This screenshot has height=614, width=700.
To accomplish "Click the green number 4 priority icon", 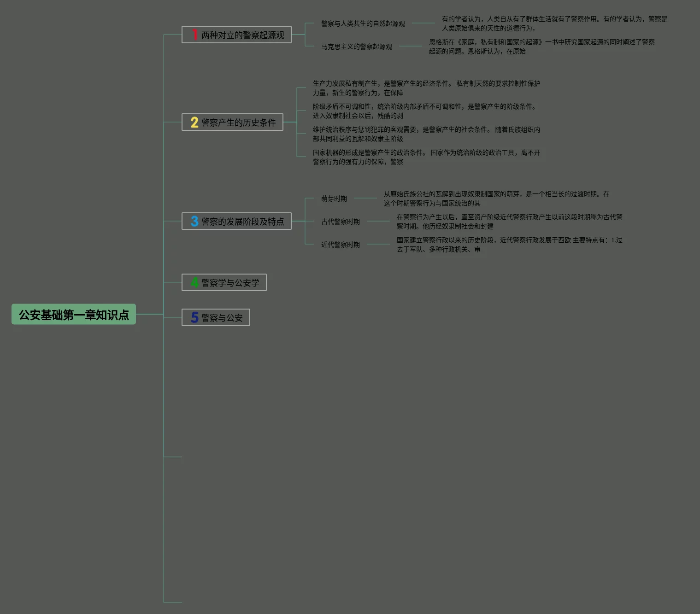I will (194, 282).
